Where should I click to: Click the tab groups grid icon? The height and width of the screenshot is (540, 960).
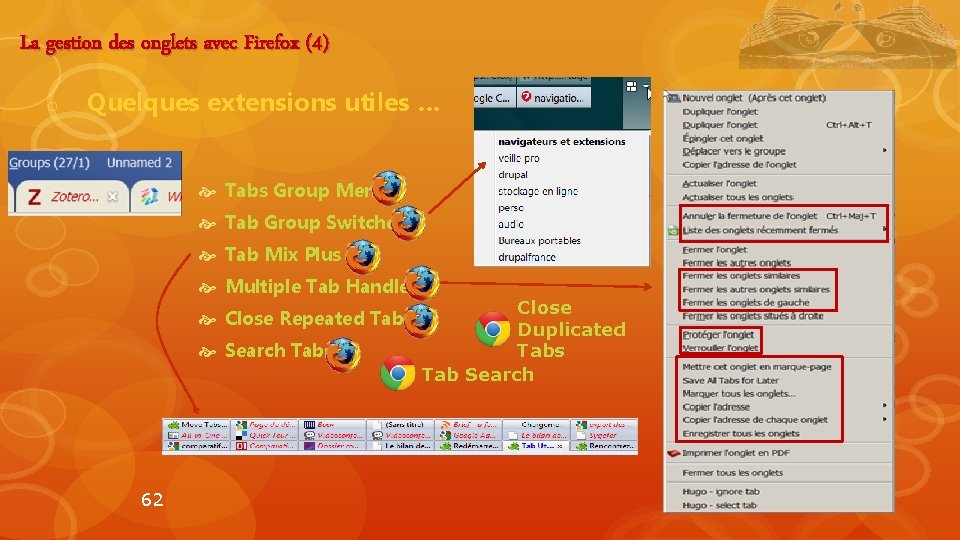[x=632, y=86]
